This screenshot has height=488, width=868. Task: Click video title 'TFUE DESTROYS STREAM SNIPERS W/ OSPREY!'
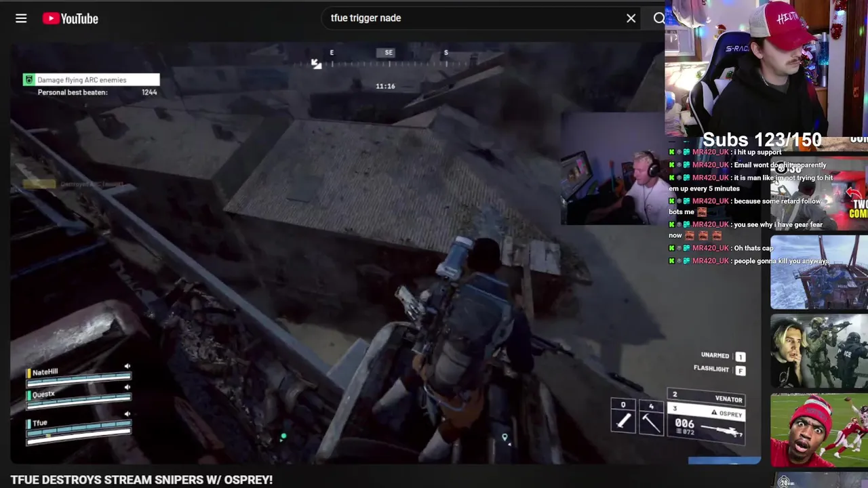coord(142,480)
